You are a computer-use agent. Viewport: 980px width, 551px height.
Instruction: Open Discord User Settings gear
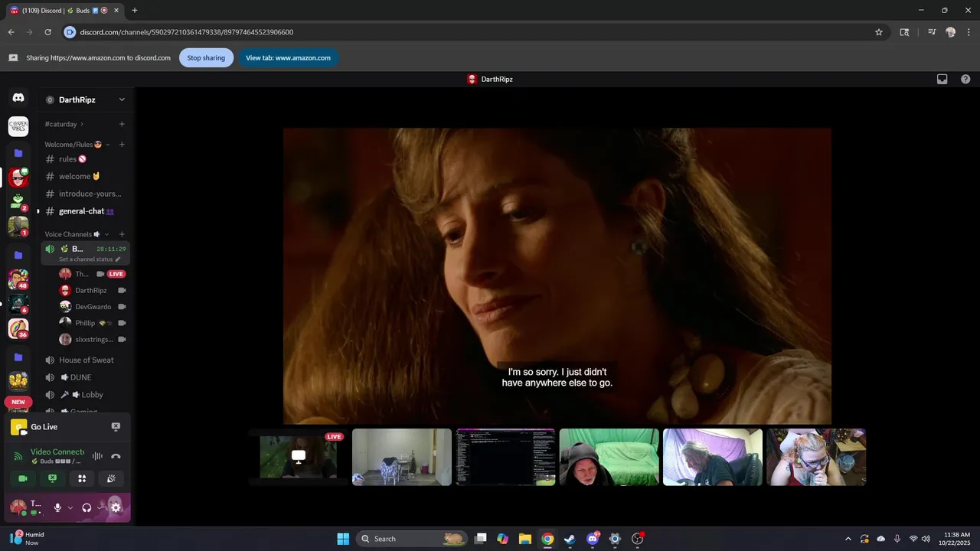click(116, 507)
